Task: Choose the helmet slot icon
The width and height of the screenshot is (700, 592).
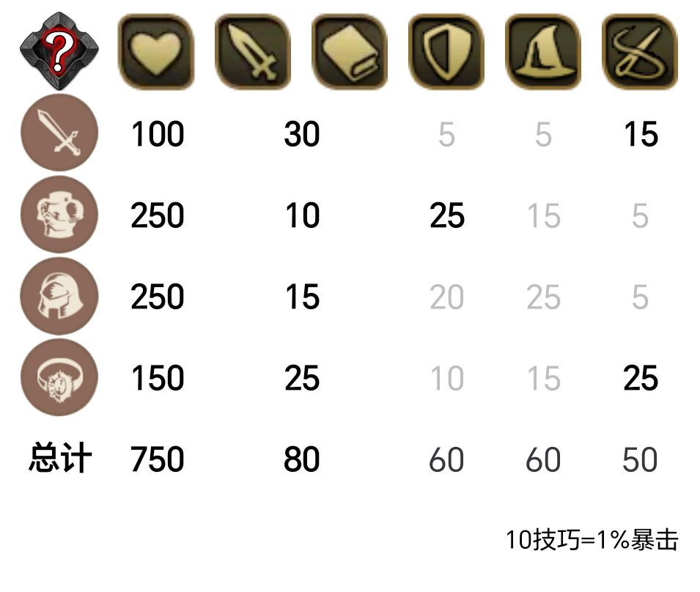Action: point(59,296)
